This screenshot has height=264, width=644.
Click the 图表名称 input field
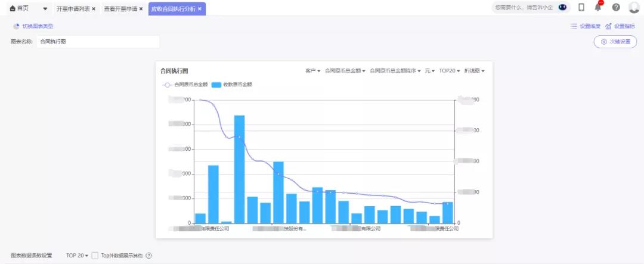point(98,42)
